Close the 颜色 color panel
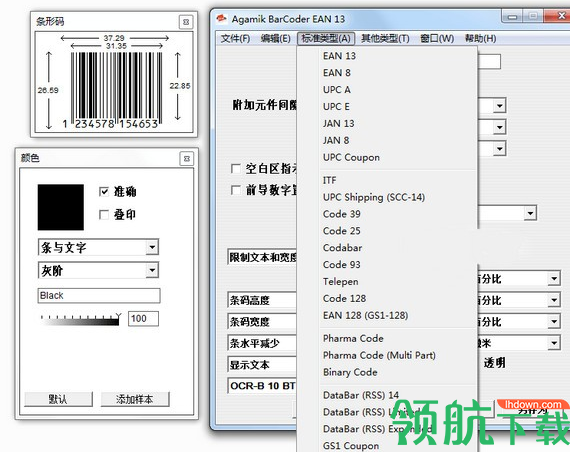Screen dimensions: 570x452 186,159
